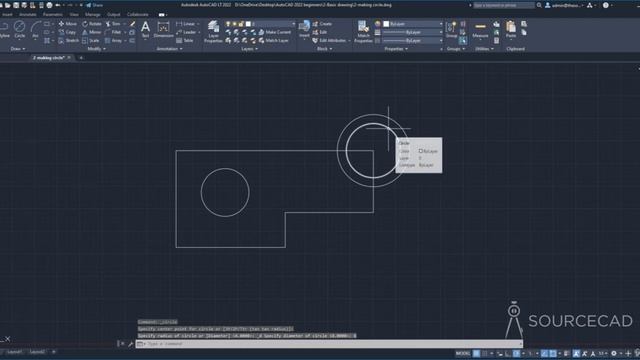The height and width of the screenshot is (360, 640).
Task: Expand the Draw panel dropdown
Action: [18, 49]
